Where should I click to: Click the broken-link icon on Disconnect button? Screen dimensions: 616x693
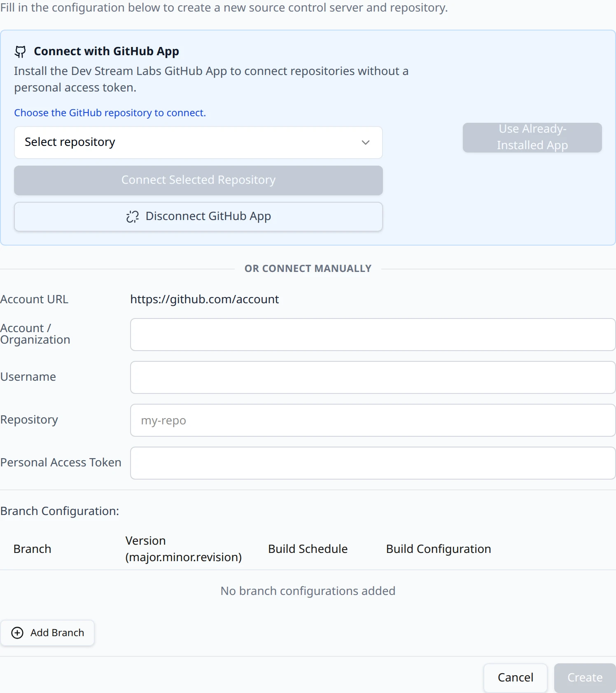(133, 217)
